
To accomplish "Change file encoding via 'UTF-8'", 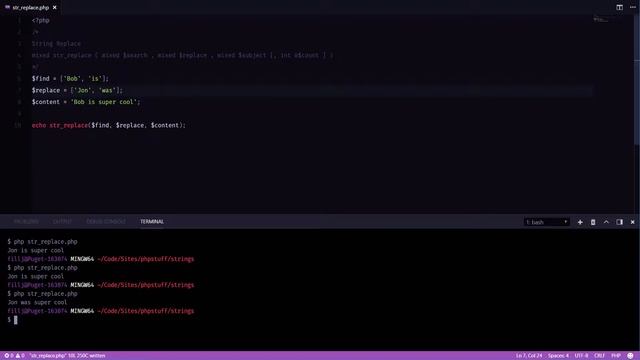I will 581,356.
